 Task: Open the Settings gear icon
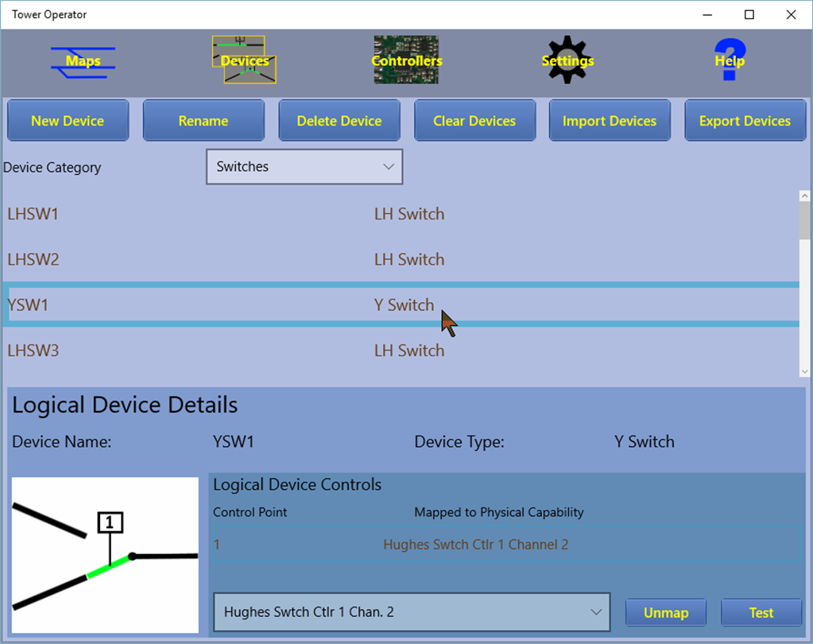point(567,60)
